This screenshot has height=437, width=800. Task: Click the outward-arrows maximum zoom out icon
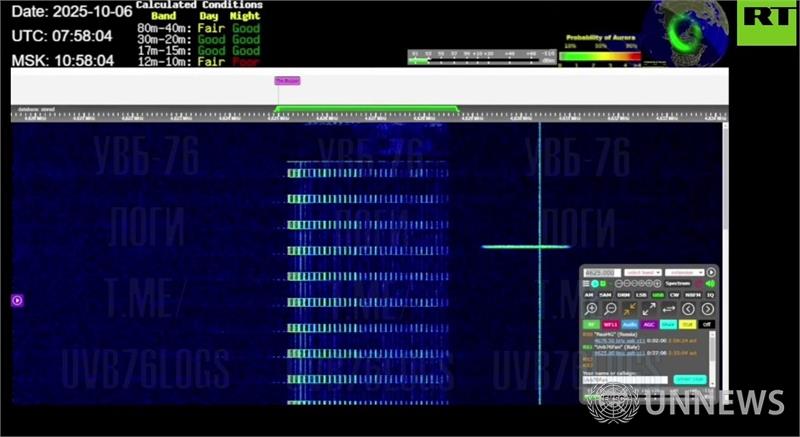[x=649, y=309]
